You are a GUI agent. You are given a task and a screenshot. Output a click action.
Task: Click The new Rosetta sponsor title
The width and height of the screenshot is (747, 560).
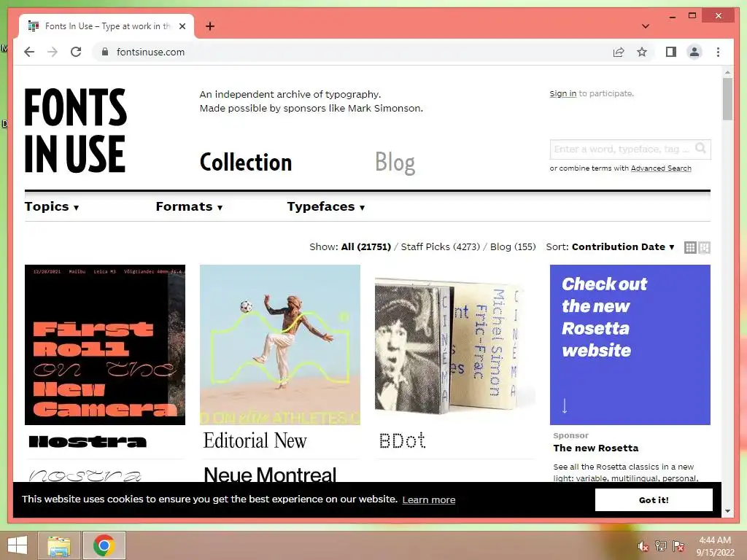tap(595, 448)
